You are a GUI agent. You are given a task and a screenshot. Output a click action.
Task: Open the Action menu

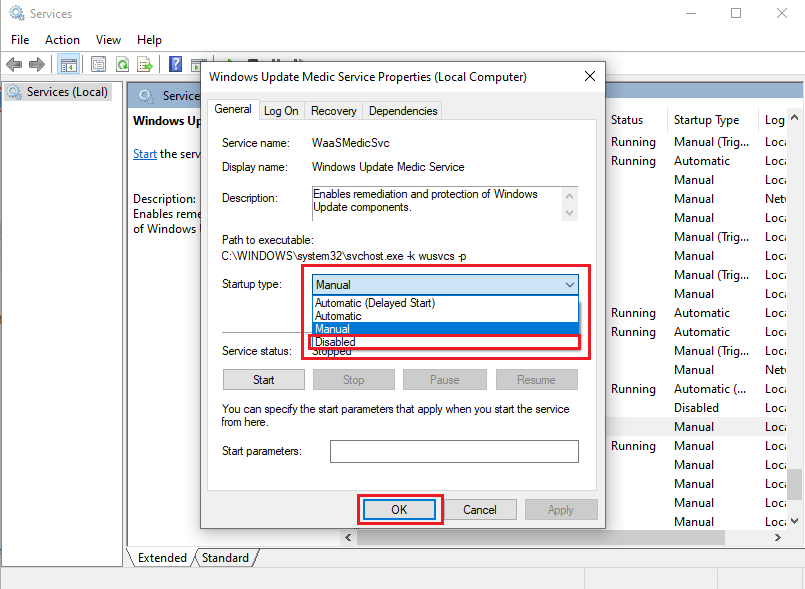[x=62, y=40]
